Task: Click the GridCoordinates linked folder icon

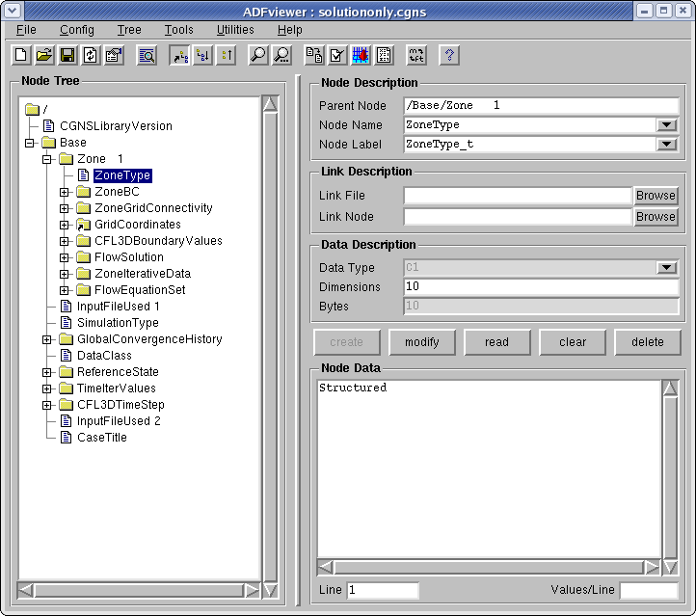Action: pyautogui.click(x=83, y=225)
